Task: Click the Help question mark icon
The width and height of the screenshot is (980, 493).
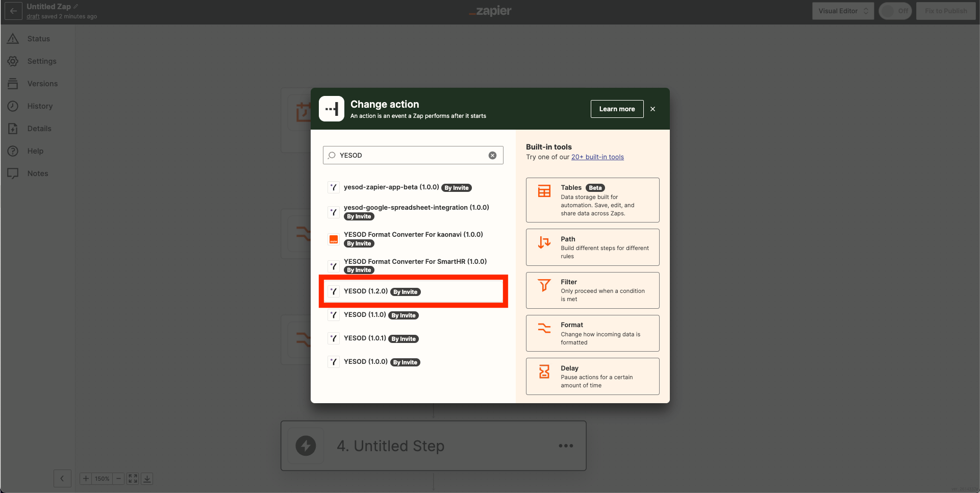Action: coord(13,151)
